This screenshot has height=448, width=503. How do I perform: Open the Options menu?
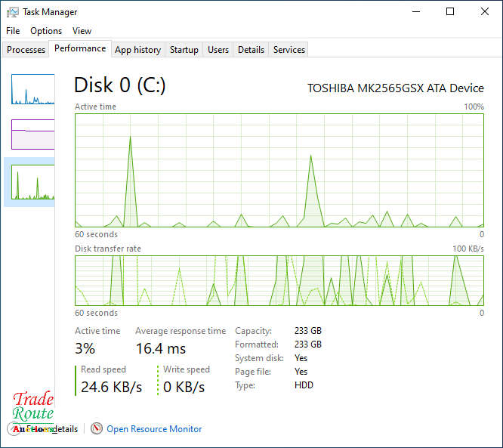[x=46, y=31]
